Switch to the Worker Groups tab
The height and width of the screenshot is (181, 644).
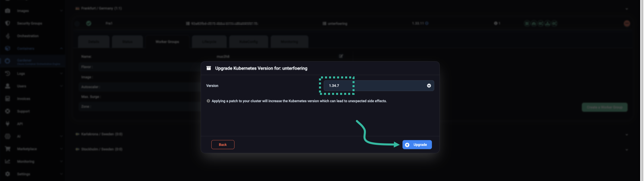click(x=167, y=42)
